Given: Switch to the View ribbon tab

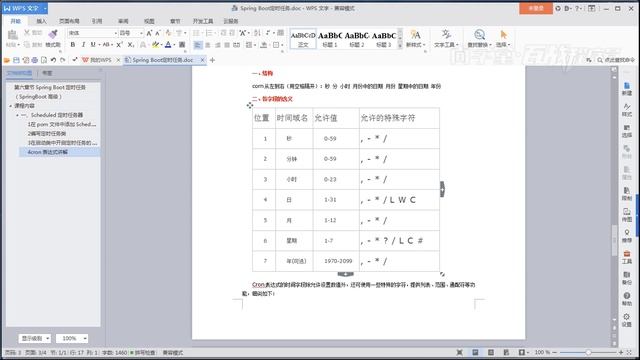Looking at the screenshot, I should click(x=149, y=21).
